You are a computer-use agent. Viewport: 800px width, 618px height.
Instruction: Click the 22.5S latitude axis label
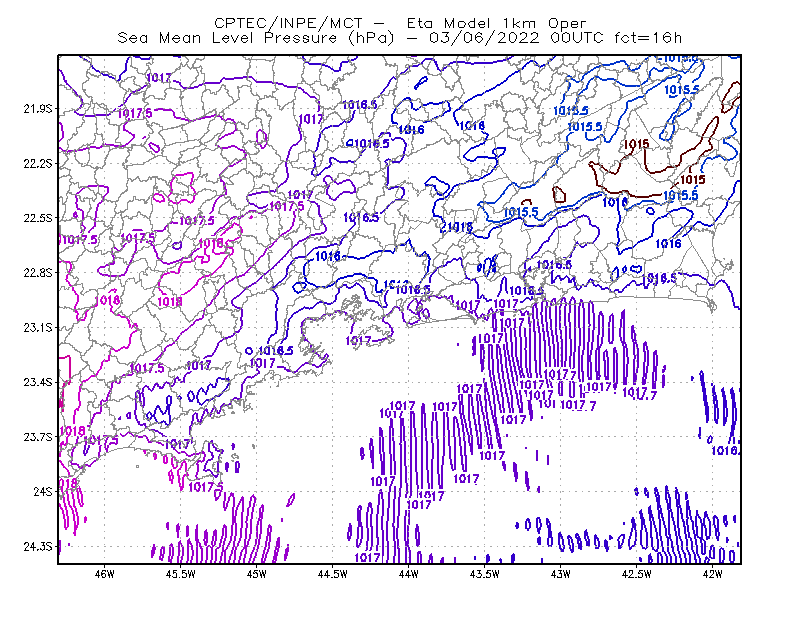(38, 218)
